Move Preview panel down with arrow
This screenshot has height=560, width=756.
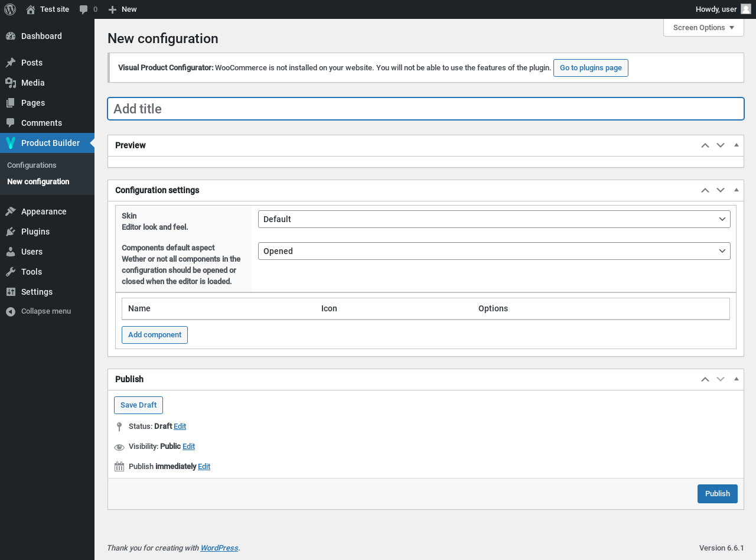tap(721, 145)
